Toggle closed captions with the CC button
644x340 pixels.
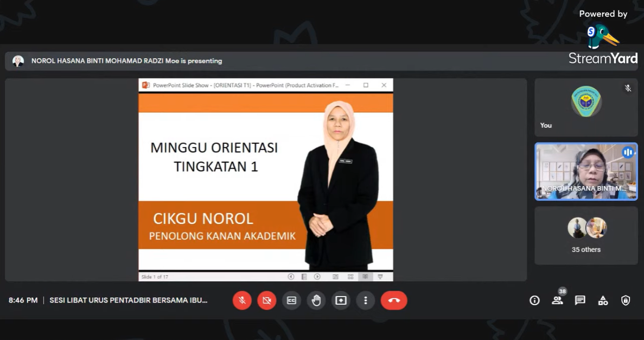(291, 300)
